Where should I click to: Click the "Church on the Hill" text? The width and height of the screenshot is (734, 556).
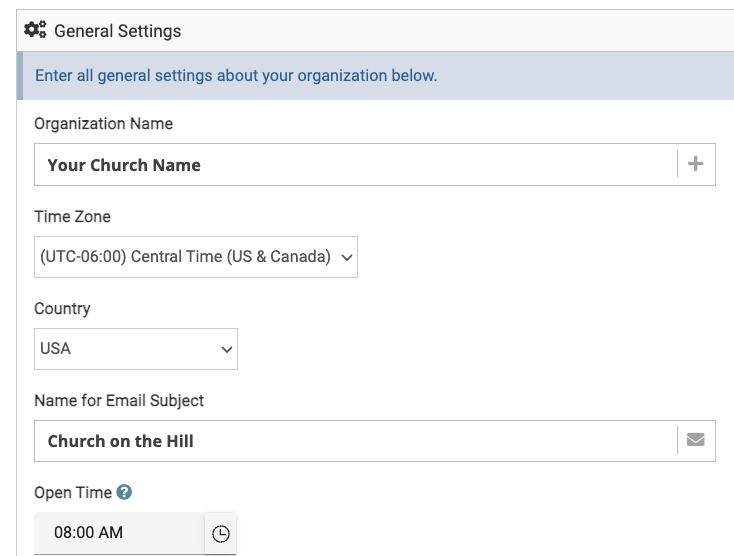pyautogui.click(x=120, y=441)
